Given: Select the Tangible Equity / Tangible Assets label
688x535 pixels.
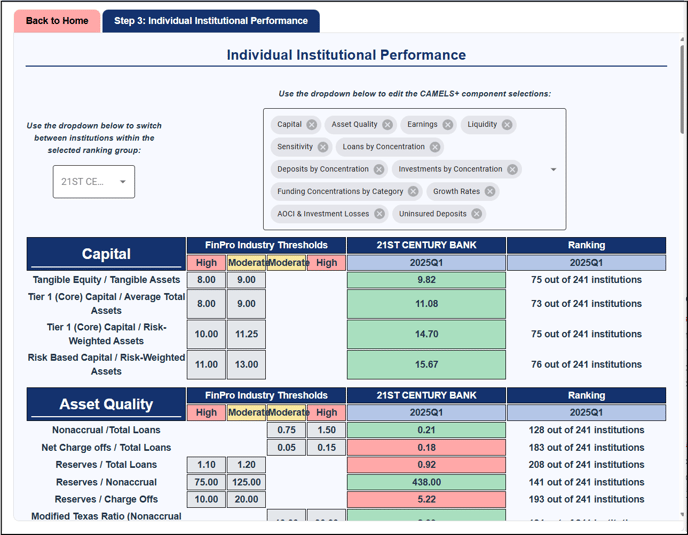Looking at the screenshot, I should click(x=106, y=280).
